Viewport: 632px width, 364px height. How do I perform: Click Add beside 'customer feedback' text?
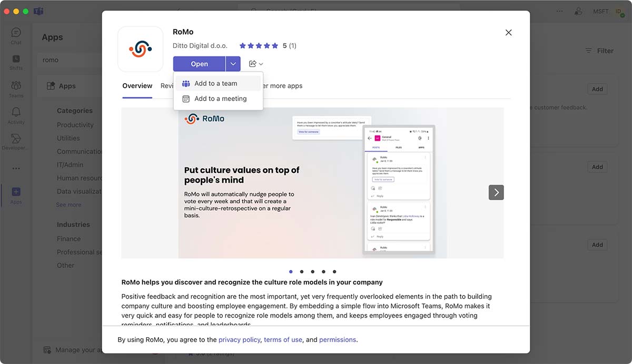click(x=597, y=89)
